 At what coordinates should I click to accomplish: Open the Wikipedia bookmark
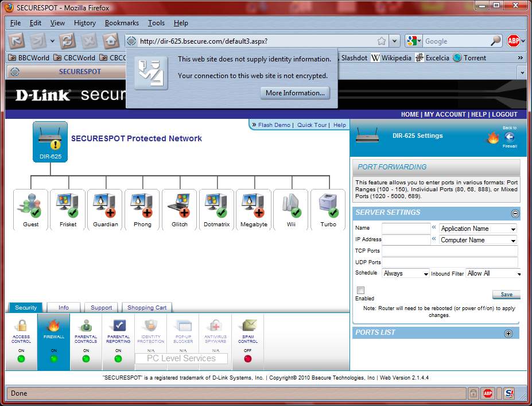pyautogui.click(x=391, y=58)
